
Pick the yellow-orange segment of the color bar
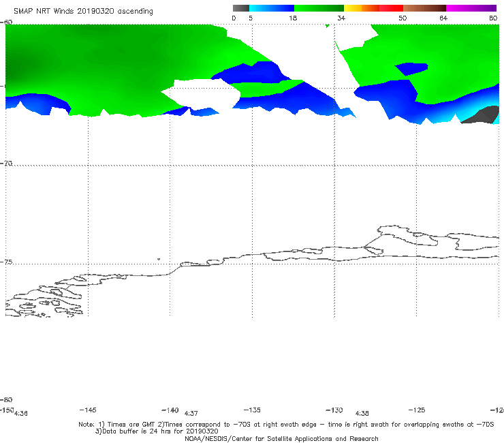click(x=362, y=8)
